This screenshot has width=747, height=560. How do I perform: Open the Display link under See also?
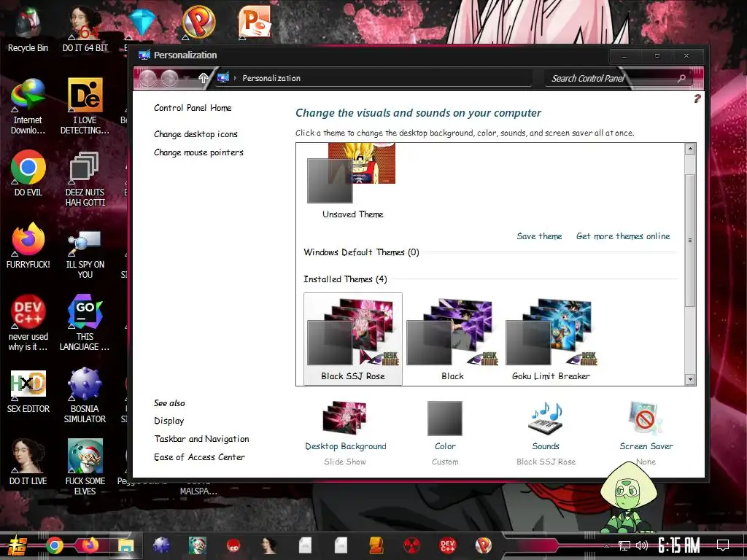pos(169,421)
